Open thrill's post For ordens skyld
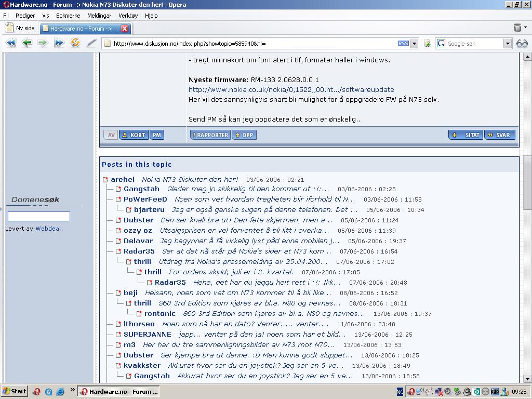This screenshot has height=399, width=532. (231, 272)
